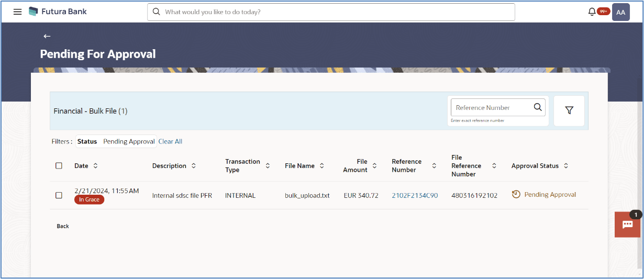Sort by Description column arrows
Viewport: 644px width, 279px height.
point(193,165)
